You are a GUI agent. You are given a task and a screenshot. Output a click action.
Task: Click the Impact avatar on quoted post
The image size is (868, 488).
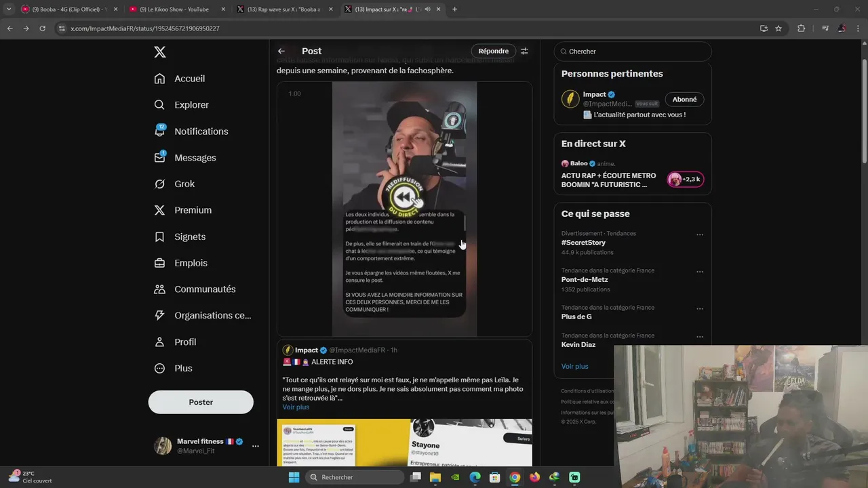tap(288, 350)
